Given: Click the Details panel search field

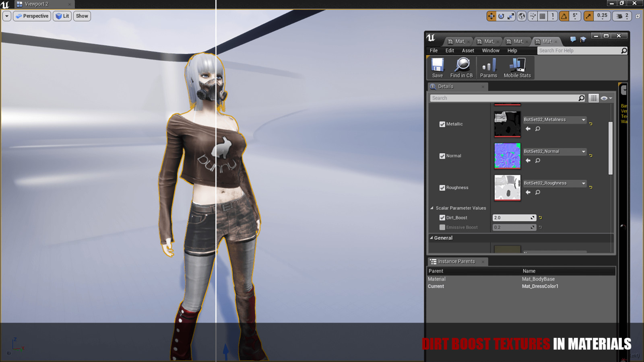Looking at the screenshot, I should click(508, 98).
